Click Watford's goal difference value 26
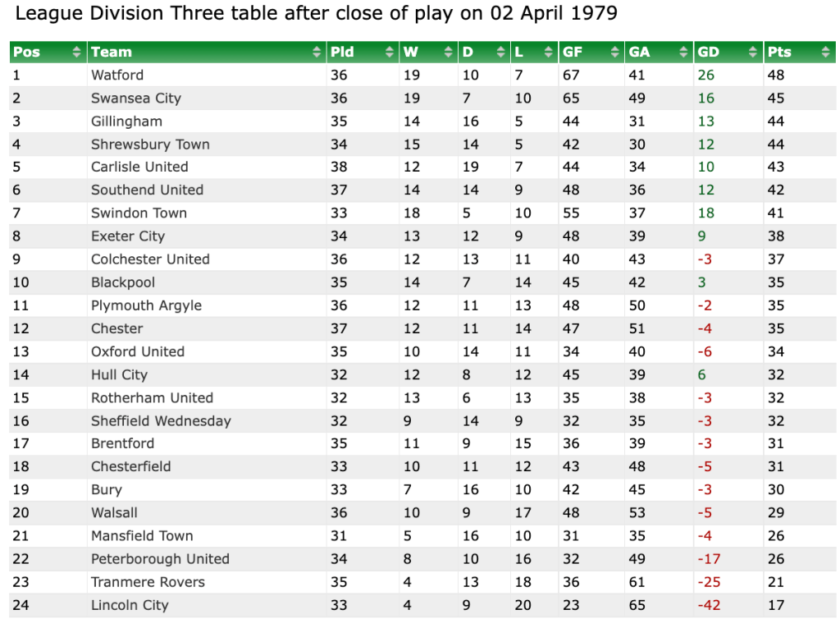This screenshot has width=840, height=619. coord(705,76)
